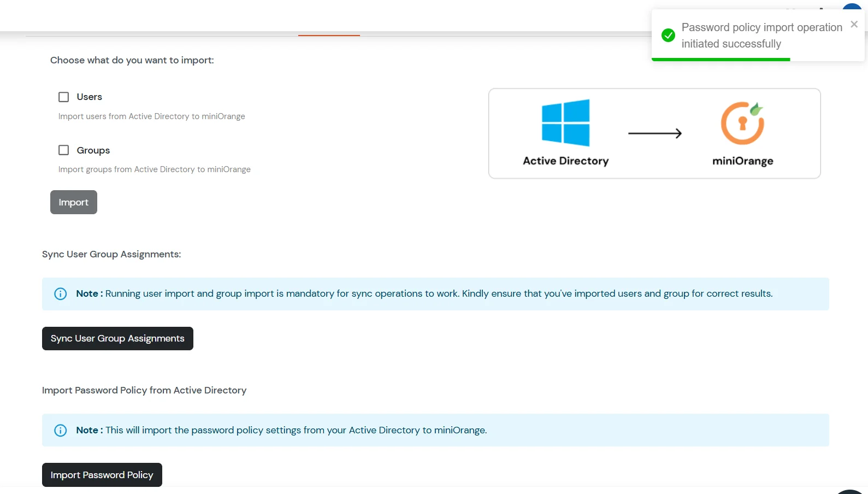The width and height of the screenshot is (868, 494).
Task: Check the Users import checkbox
Action: 64,97
